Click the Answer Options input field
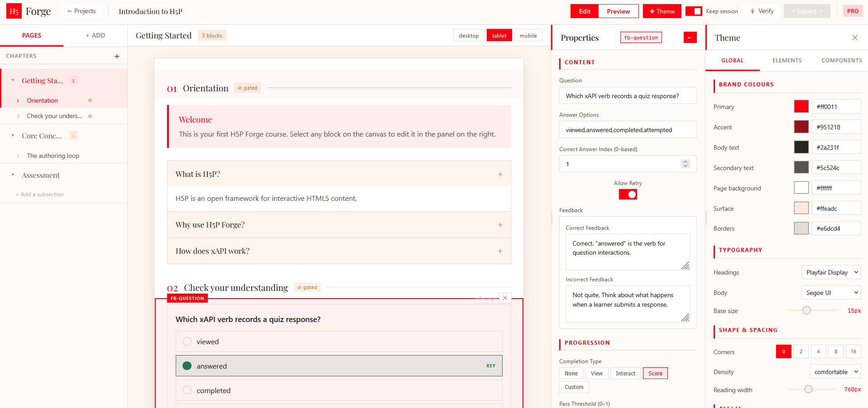Image resolution: width=868 pixels, height=408 pixels. click(x=628, y=130)
